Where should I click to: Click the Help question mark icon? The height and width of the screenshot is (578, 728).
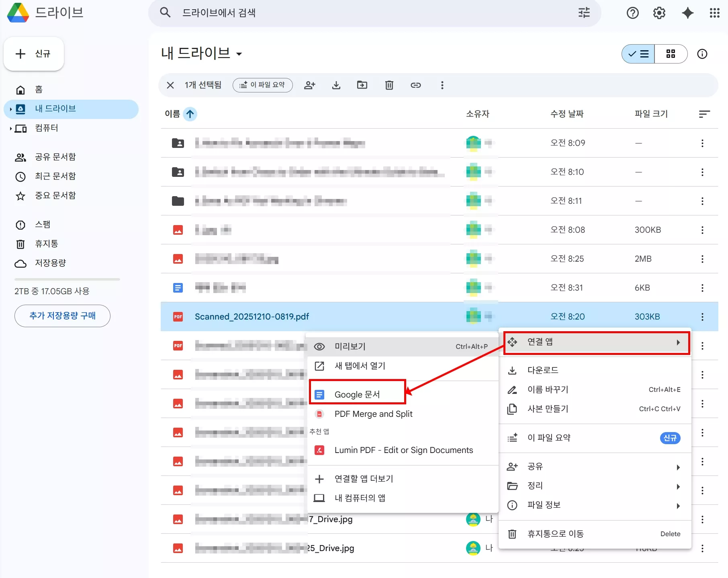[x=632, y=12]
